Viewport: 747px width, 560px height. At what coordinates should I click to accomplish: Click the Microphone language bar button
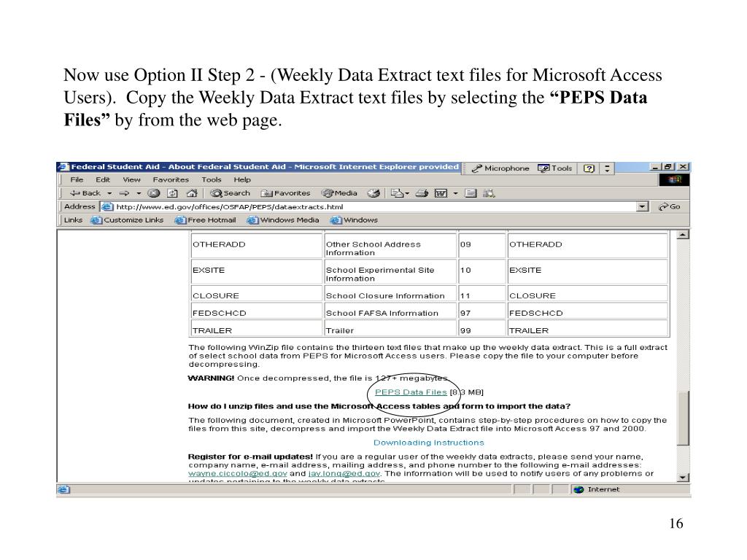(500, 168)
